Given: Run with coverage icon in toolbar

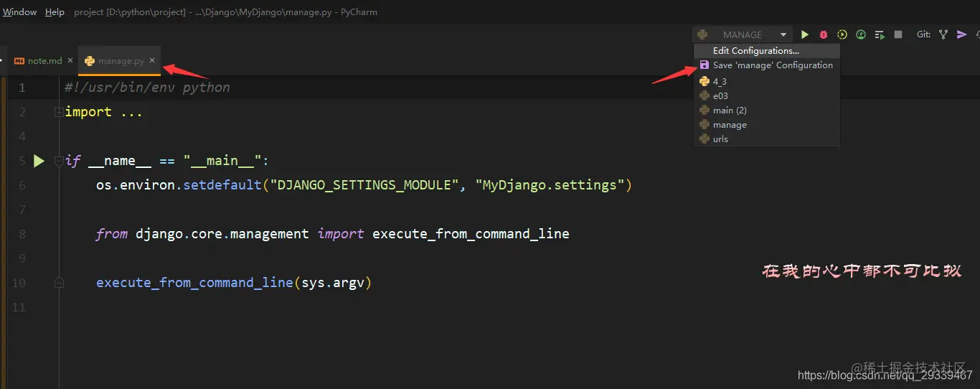Looking at the screenshot, I should click(842, 34).
